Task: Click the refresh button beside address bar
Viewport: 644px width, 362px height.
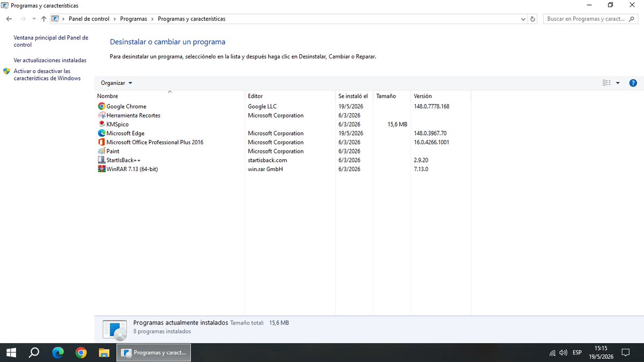Action: pyautogui.click(x=532, y=19)
